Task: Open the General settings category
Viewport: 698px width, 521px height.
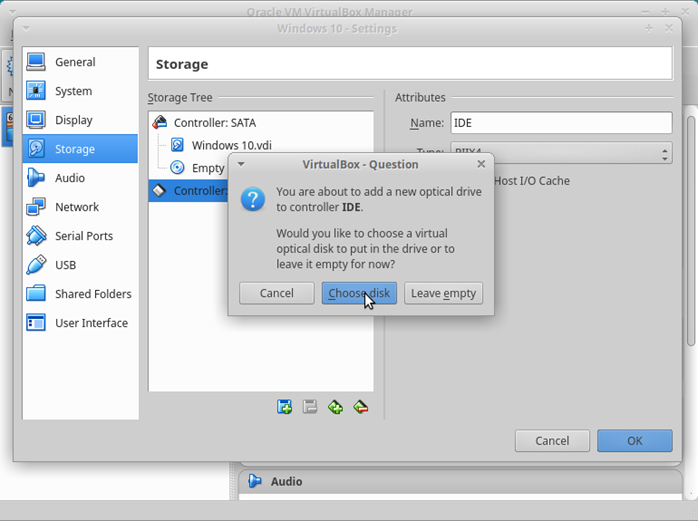Action: 80,62
